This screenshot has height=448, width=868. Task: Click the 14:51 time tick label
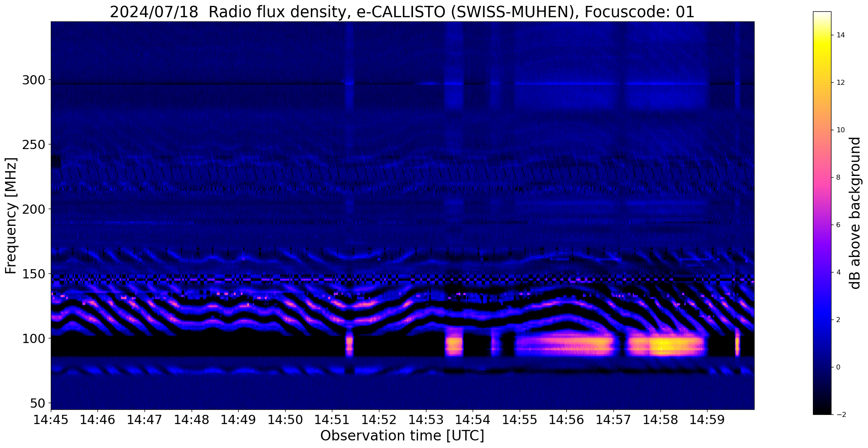[x=332, y=419]
